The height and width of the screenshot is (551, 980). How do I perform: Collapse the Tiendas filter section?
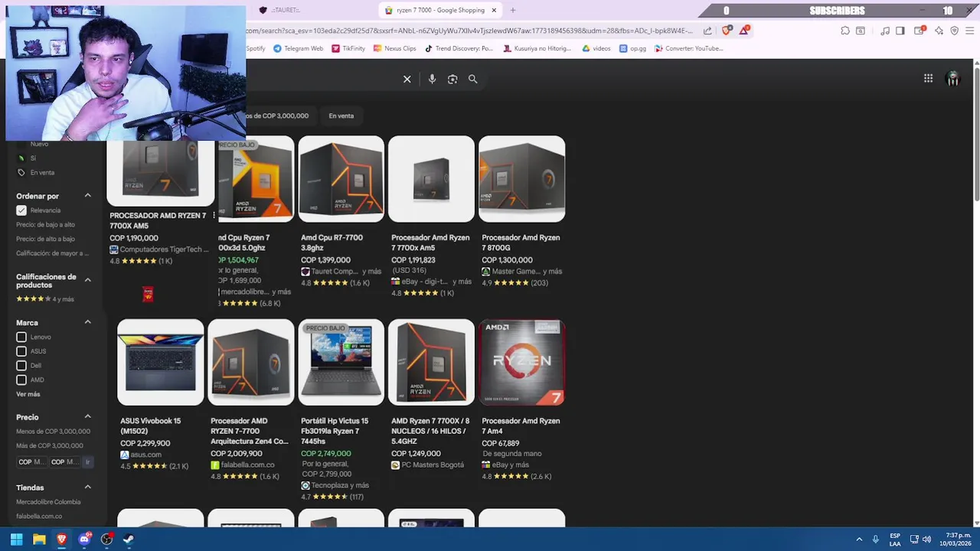pyautogui.click(x=87, y=487)
